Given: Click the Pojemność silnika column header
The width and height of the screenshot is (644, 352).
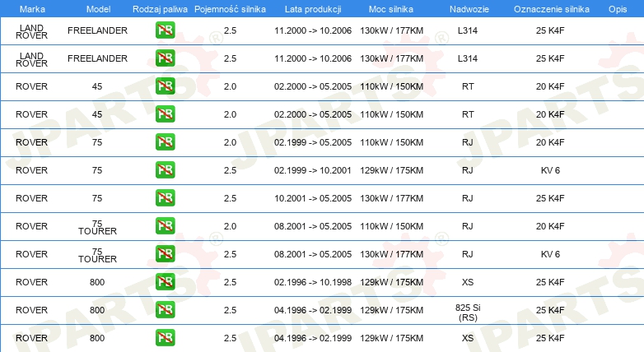Looking at the screenshot, I should coord(230,9).
